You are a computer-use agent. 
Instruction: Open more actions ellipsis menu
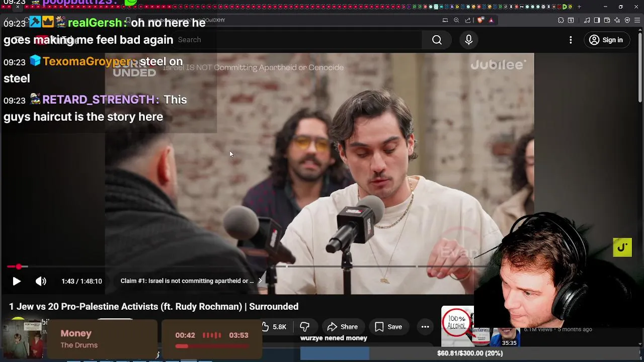425,327
